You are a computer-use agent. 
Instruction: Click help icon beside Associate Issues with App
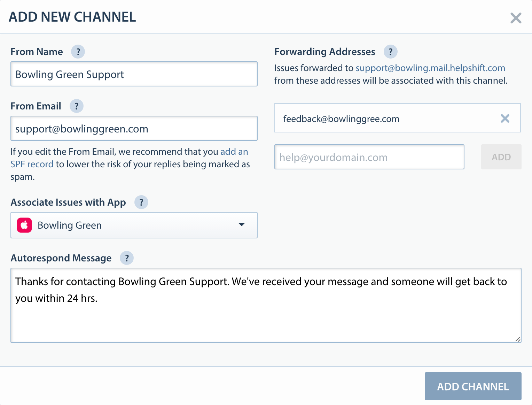[x=141, y=202]
